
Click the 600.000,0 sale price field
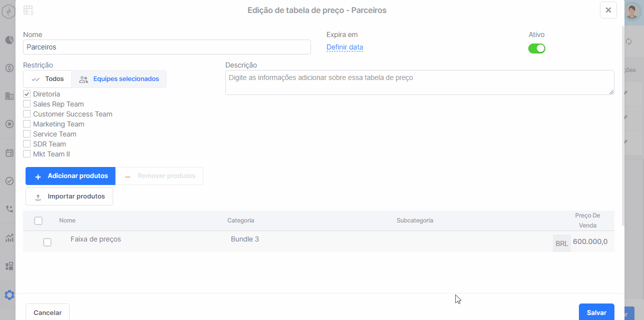coord(591,242)
